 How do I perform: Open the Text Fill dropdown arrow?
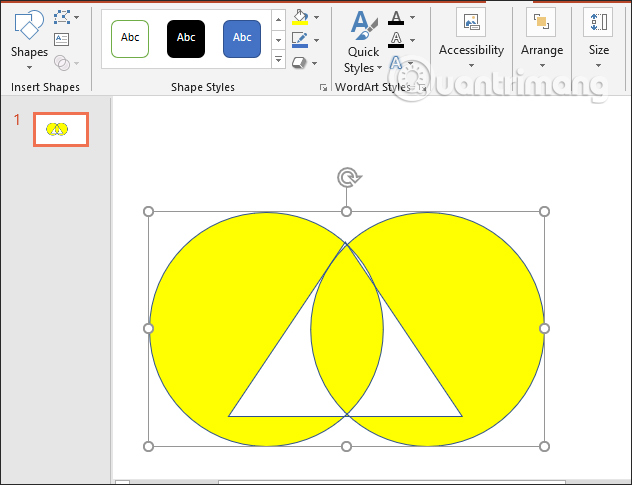coord(412,17)
